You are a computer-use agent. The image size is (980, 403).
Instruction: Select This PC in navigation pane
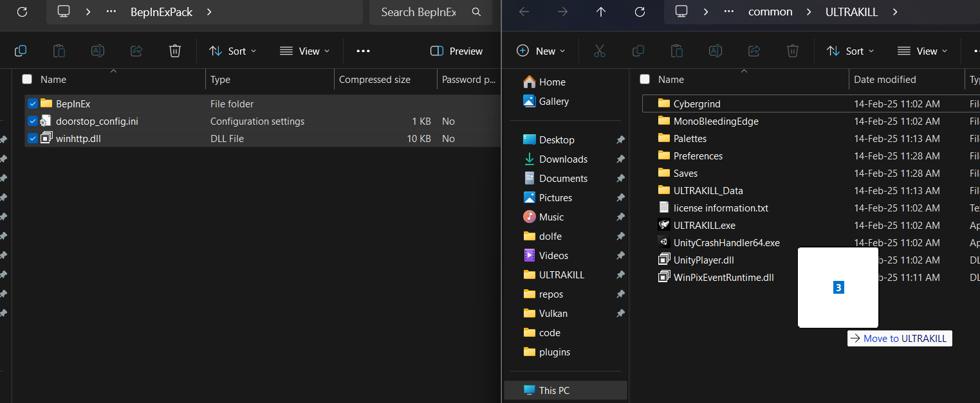point(565,390)
